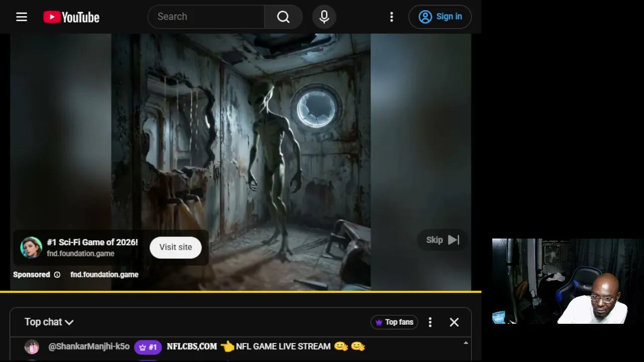Click the @ShankarManjhi-k5o username in chat

[89, 346]
